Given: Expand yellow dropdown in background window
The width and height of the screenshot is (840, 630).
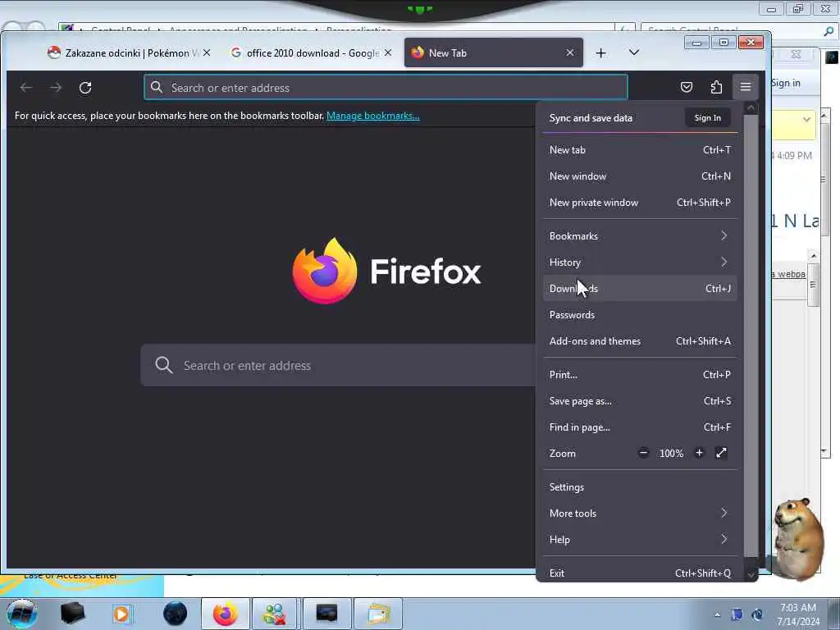Looking at the screenshot, I should 806,120.
